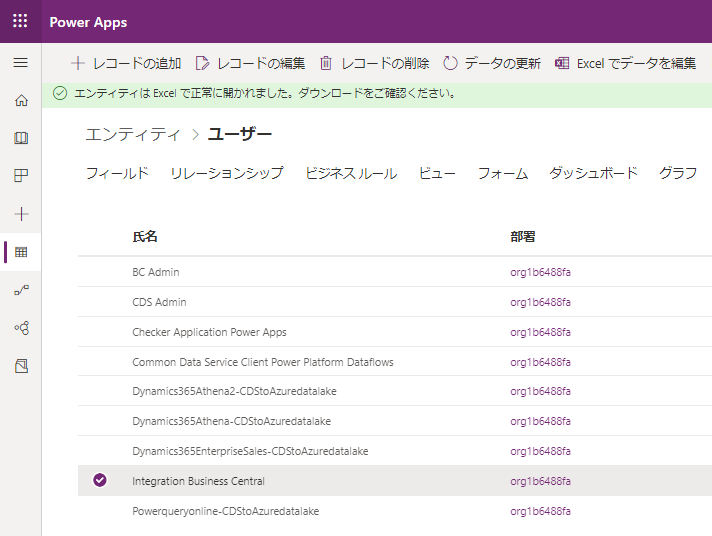The width and height of the screenshot is (712, 536).
Task: Click the breadcrumb chevron separator
Action: pos(195,134)
